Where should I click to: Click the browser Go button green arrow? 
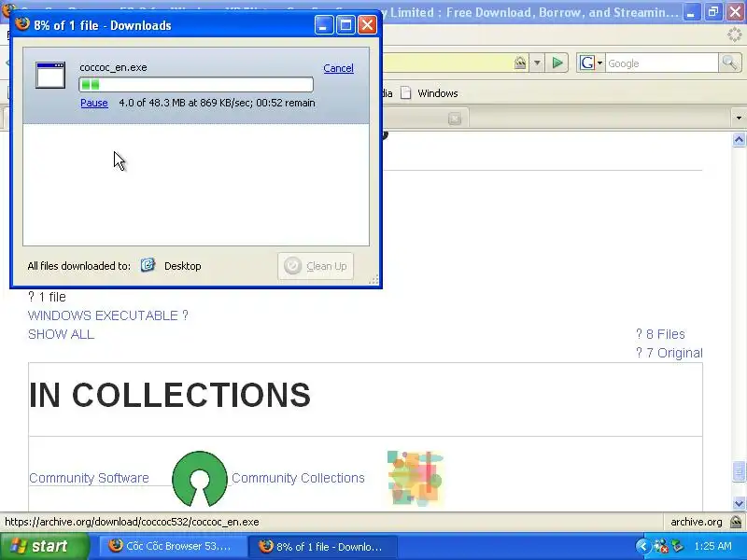557,63
